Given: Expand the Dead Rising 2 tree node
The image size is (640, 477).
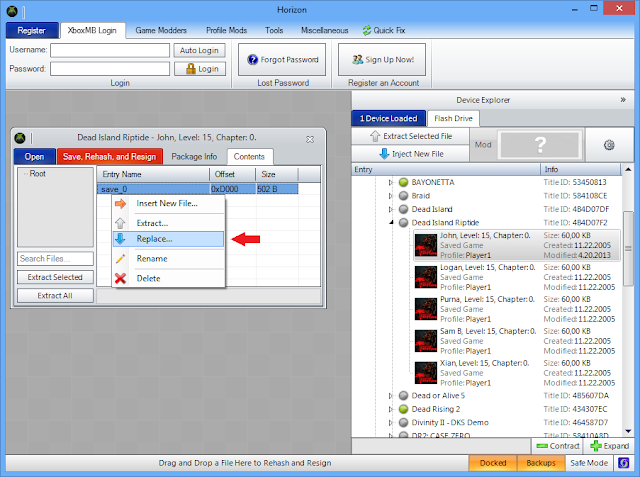Looking at the screenshot, I should coord(391,409).
